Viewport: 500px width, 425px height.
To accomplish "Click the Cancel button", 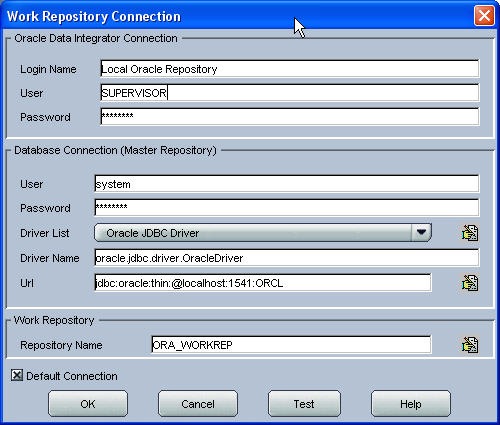I will tap(198, 404).
